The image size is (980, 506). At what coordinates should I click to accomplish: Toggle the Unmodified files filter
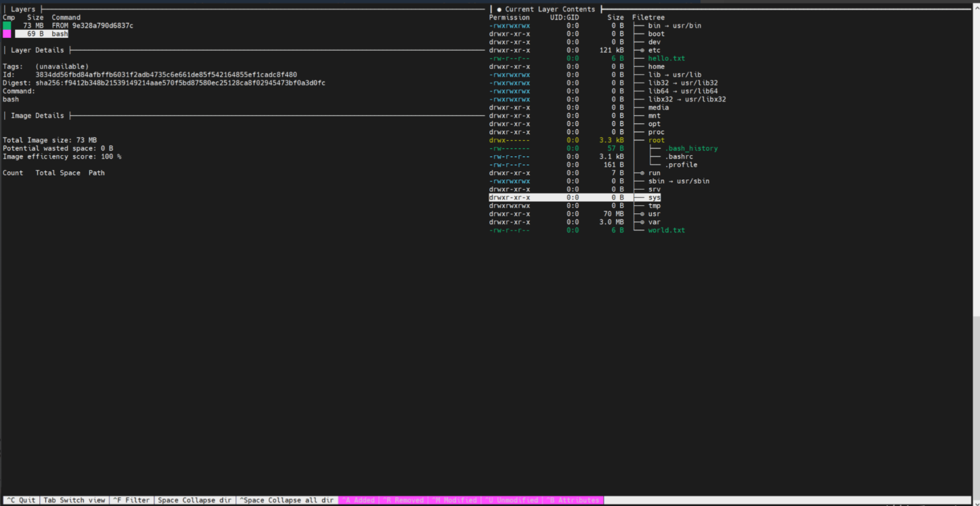pyautogui.click(x=511, y=501)
